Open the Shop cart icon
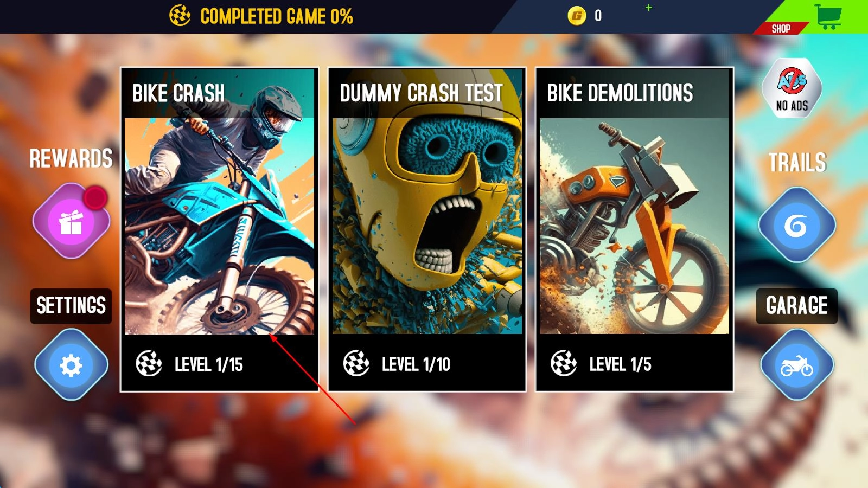The image size is (868, 488). pos(828,16)
